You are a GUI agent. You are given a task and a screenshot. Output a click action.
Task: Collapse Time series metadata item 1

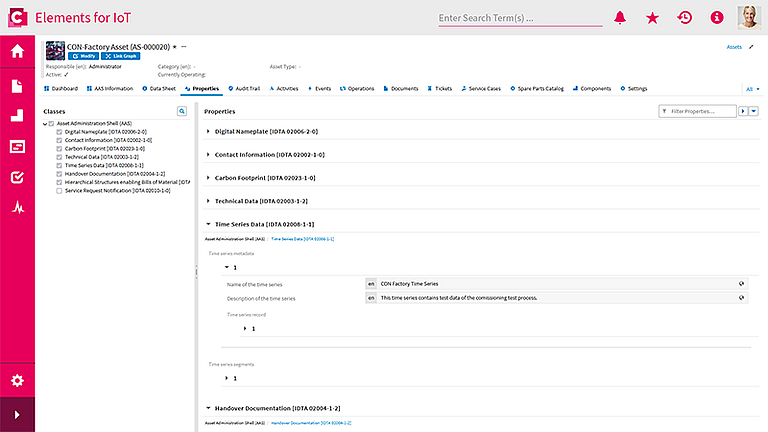[x=227, y=267]
